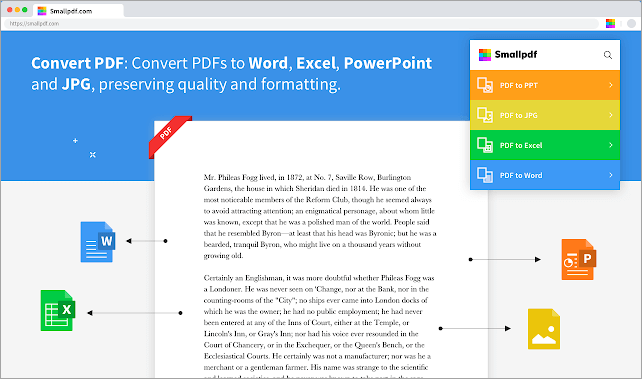Screen dimensions: 642x379
Task: Expand the PDF to Word chevron arrow
Action: 611,175
